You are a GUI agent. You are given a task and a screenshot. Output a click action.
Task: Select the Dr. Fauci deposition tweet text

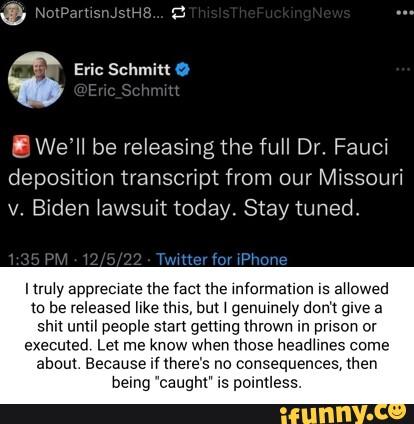tap(206, 178)
